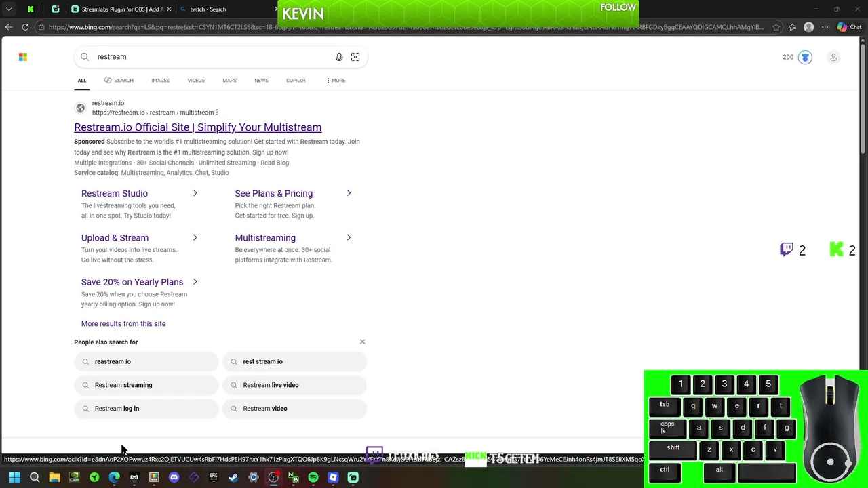
Task: Search suggestion Restream log in
Action: [146, 409]
